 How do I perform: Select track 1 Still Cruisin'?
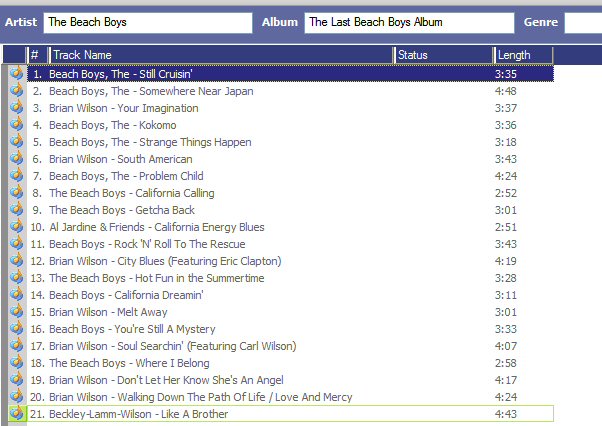coord(290,74)
